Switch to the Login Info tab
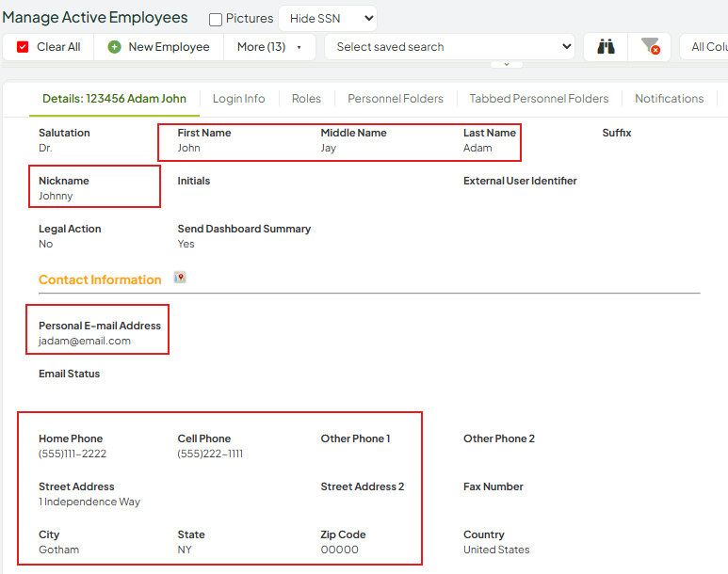 coord(238,99)
